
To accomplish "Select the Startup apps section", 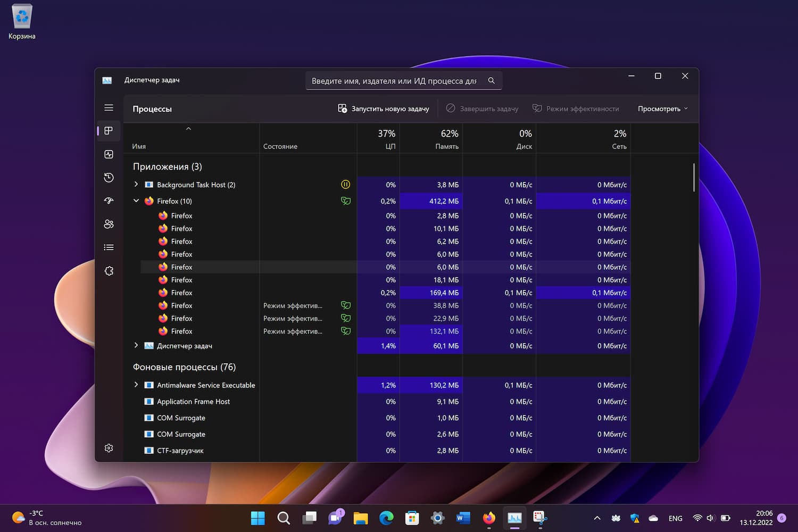I will tap(109, 201).
